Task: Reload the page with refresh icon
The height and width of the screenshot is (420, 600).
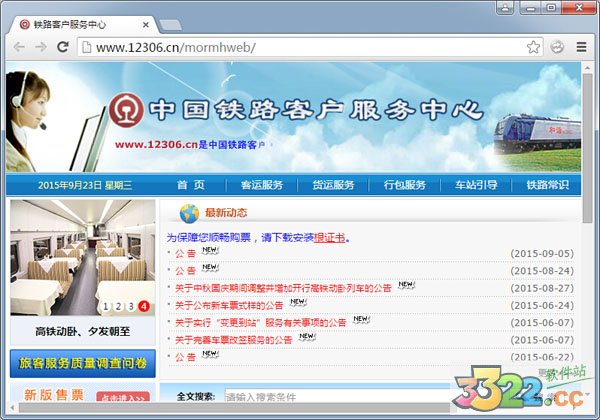Action: coord(63,47)
